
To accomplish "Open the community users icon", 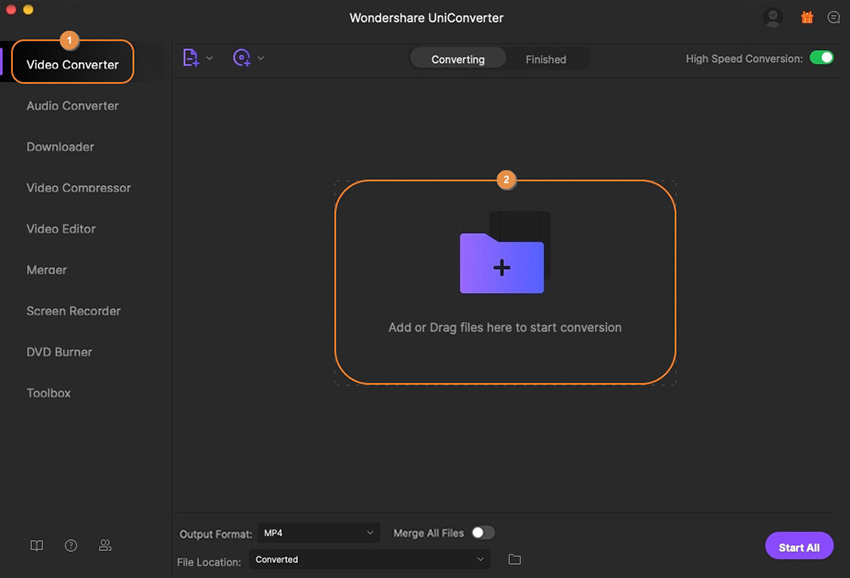I will point(105,546).
